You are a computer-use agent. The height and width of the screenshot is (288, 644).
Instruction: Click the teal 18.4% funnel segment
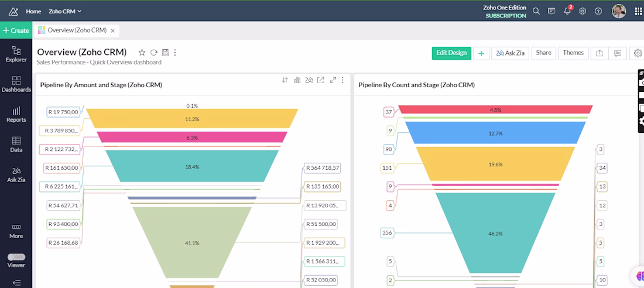(192, 166)
